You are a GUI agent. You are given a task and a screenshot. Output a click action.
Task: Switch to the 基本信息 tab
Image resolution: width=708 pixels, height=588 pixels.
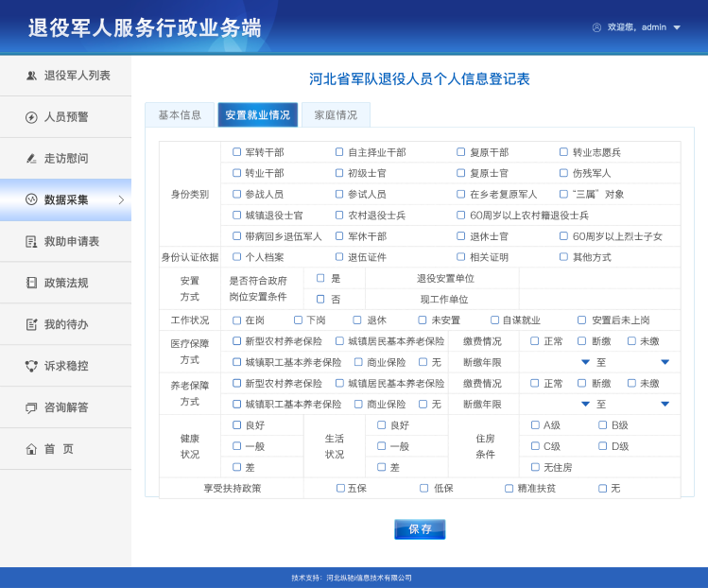[x=180, y=115]
